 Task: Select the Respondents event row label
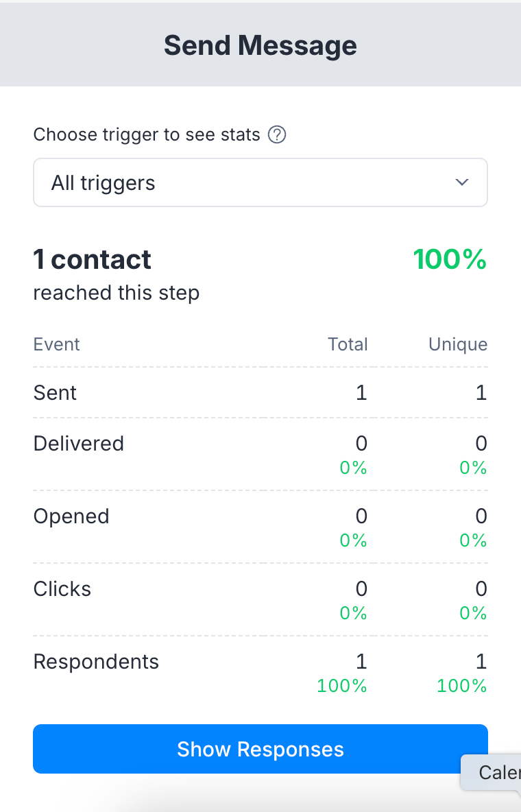(x=96, y=662)
